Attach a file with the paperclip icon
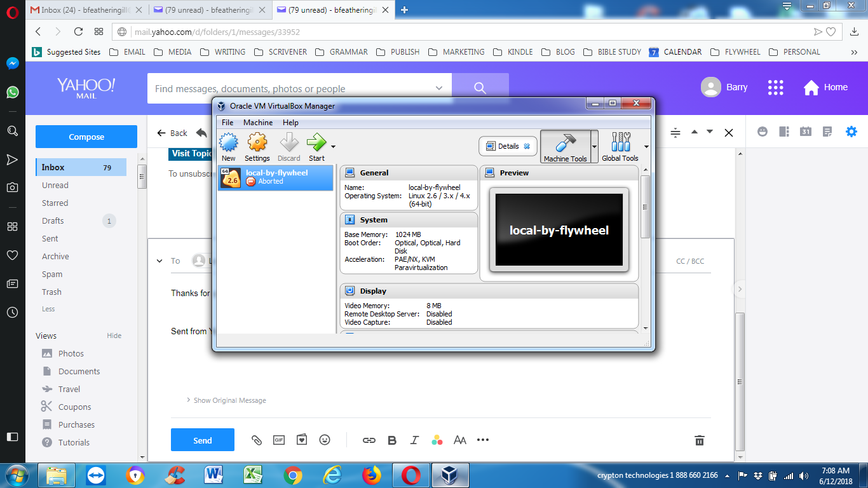 pyautogui.click(x=257, y=440)
